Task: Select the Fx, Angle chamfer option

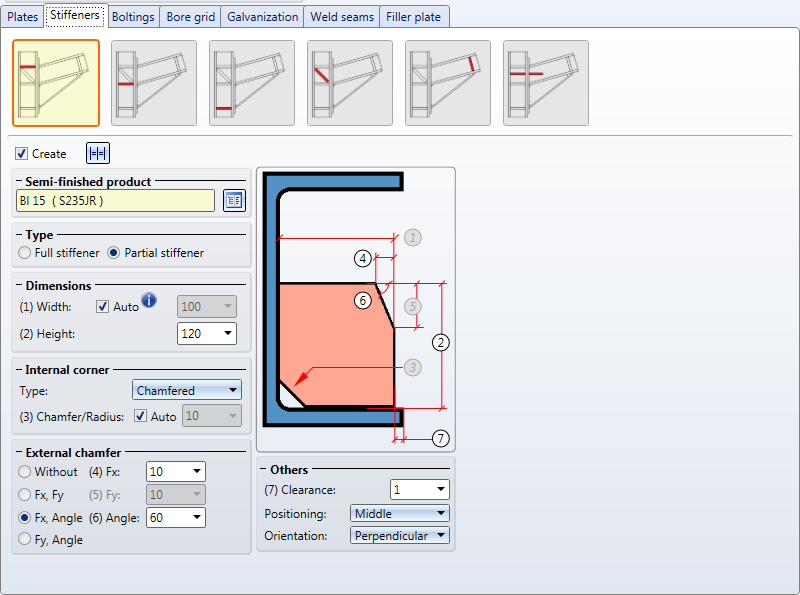Action: coord(24,517)
